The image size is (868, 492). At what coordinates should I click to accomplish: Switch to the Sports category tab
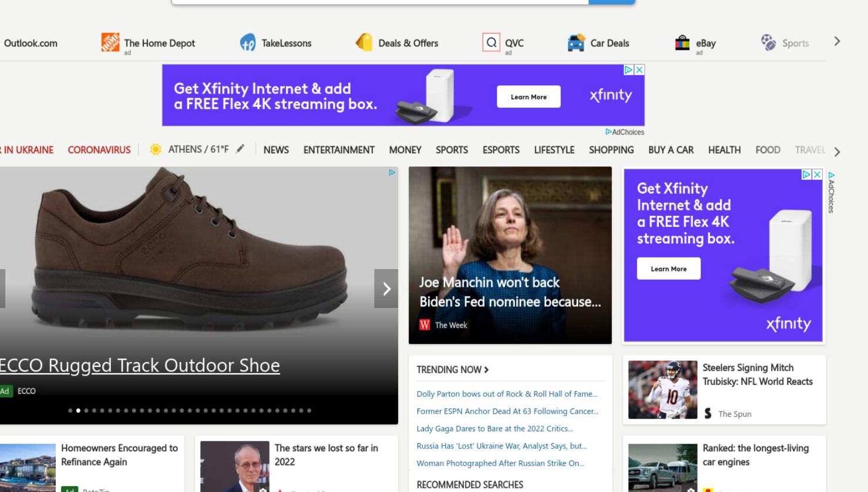452,150
